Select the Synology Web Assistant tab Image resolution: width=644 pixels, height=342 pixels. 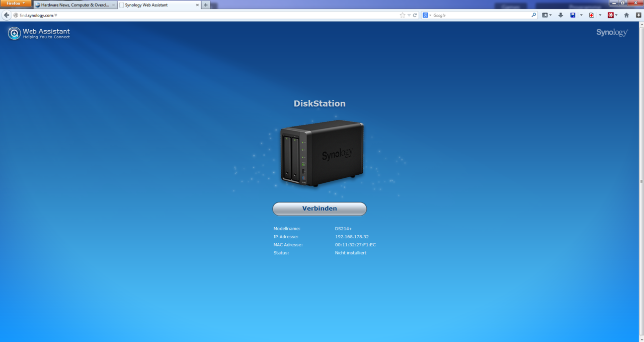[159, 5]
